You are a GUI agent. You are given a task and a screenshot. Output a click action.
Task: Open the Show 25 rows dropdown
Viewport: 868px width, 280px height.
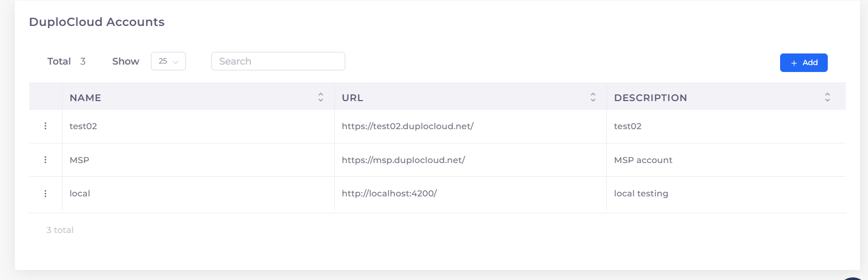(x=168, y=61)
